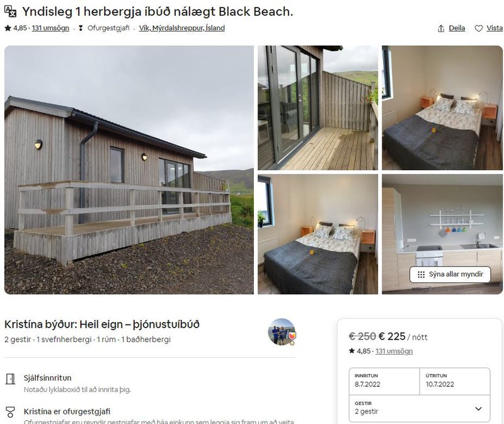Image resolution: width=504 pixels, height=424 pixels.
Task: Select the Útritun check-out date field
Action: (x=455, y=381)
